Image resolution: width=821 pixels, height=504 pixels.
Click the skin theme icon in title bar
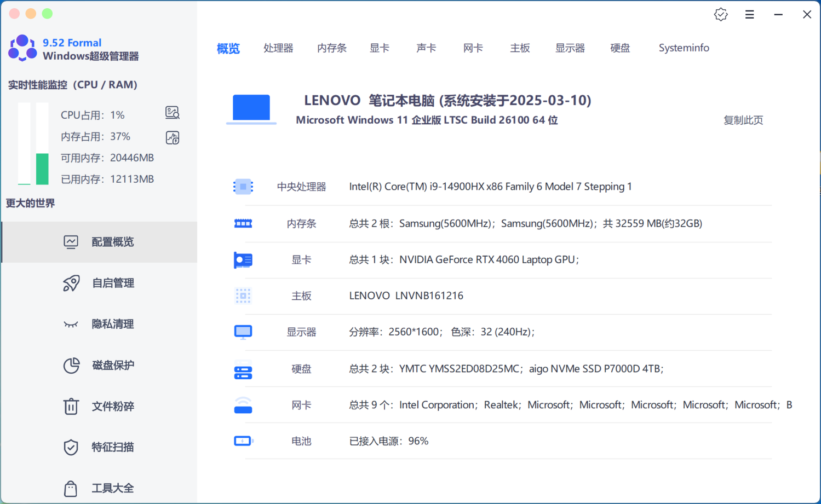click(721, 15)
